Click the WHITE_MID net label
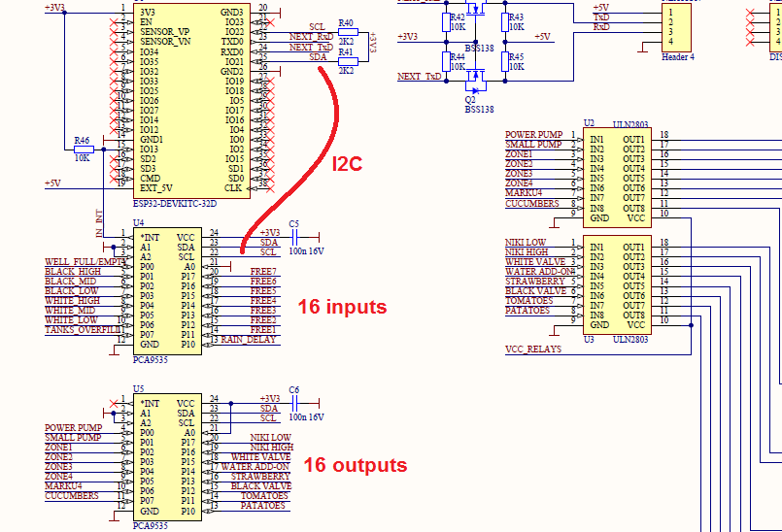Image resolution: width=782 pixels, height=532 pixels. tap(70, 311)
